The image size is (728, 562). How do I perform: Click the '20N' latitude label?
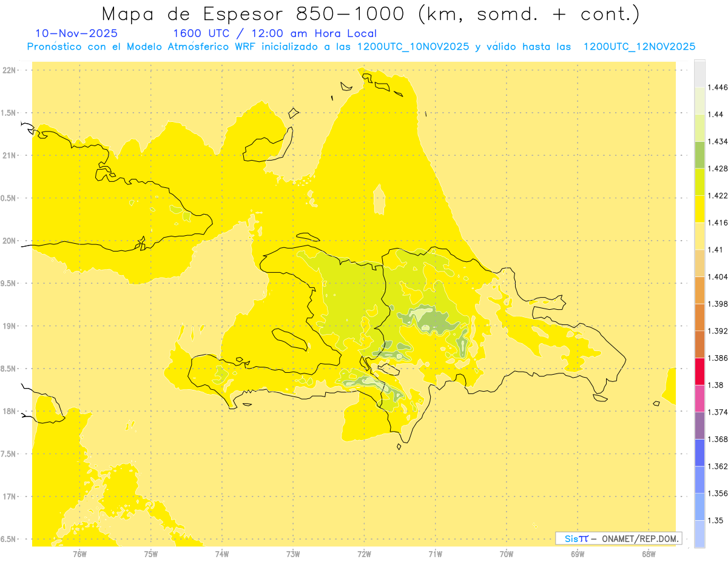[8, 241]
